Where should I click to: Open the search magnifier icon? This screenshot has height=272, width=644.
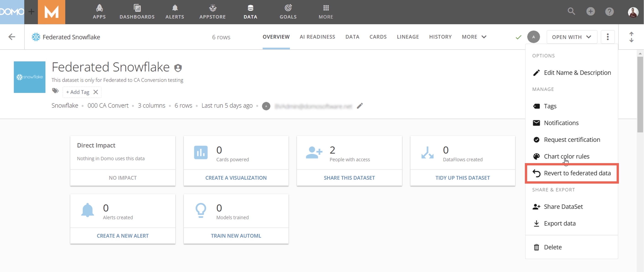coord(571,11)
